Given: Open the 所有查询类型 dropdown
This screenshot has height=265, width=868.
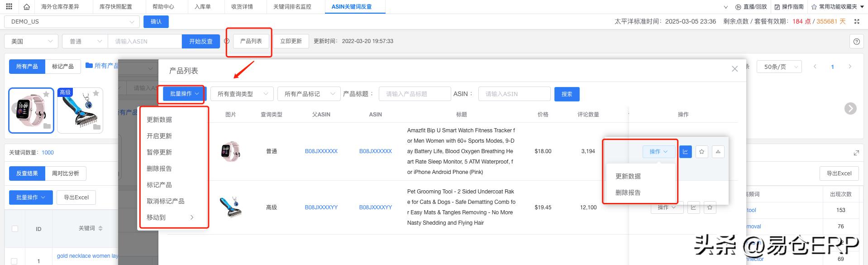Looking at the screenshot, I should pyautogui.click(x=242, y=94).
